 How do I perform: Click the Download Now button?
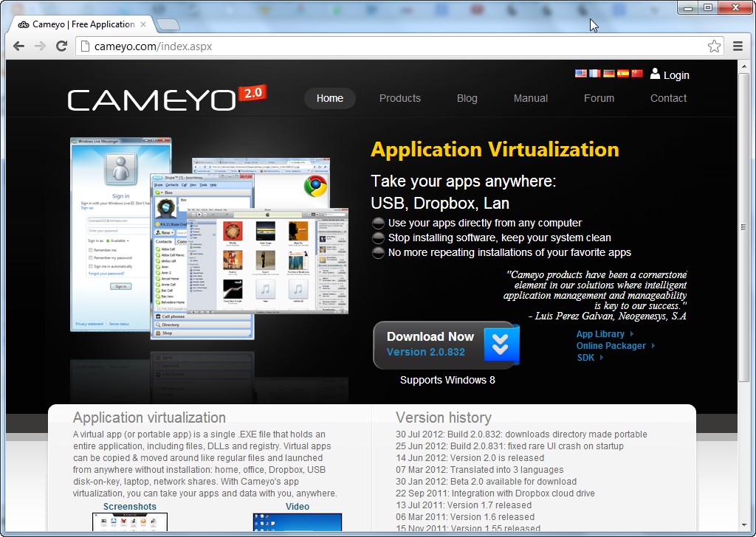[x=445, y=344]
